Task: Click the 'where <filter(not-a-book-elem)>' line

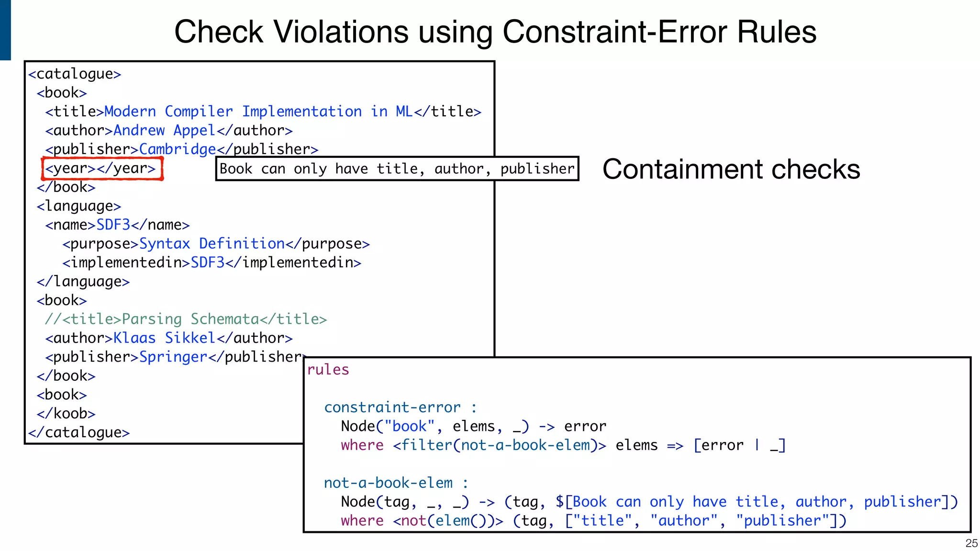Action: click(x=563, y=445)
